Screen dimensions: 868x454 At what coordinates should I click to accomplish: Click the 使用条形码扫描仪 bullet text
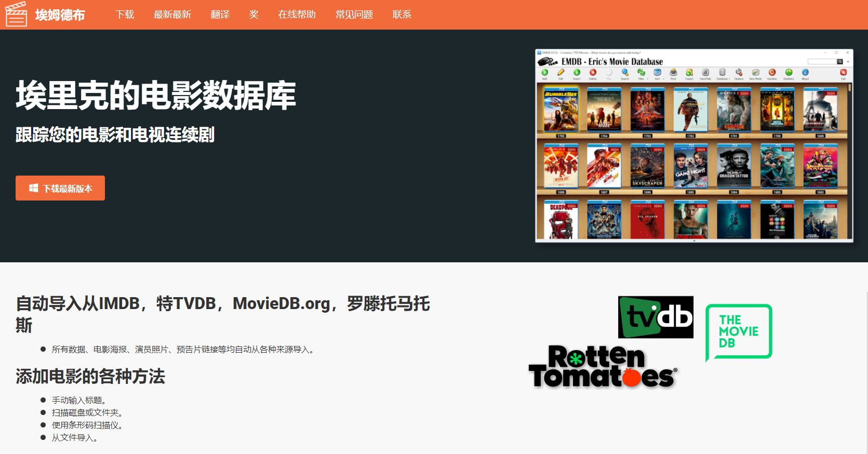87,425
